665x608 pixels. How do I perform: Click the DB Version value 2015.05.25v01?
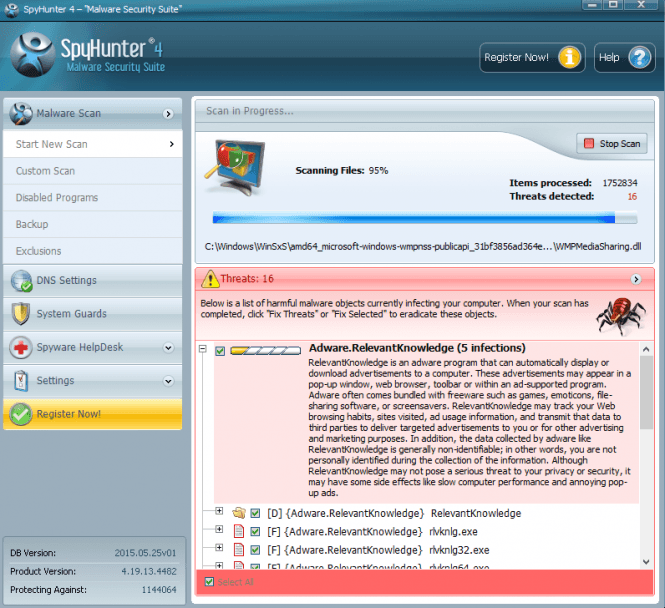145,553
